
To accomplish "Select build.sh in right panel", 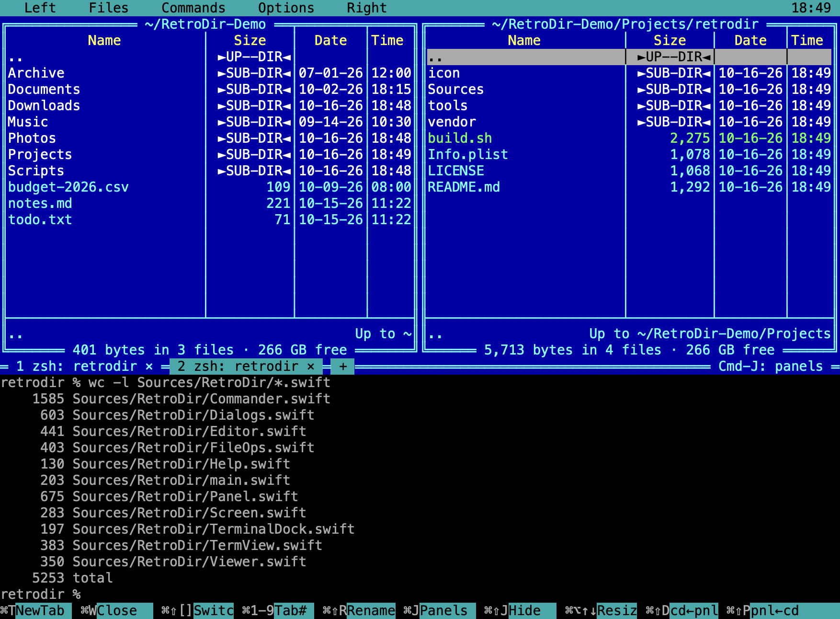I will point(629,138).
